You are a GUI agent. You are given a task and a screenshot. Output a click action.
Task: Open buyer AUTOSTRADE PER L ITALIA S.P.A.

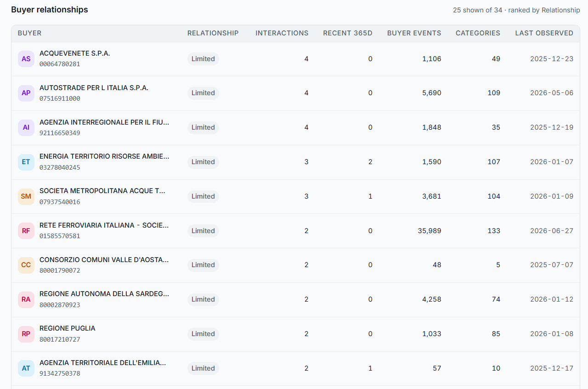coord(94,88)
